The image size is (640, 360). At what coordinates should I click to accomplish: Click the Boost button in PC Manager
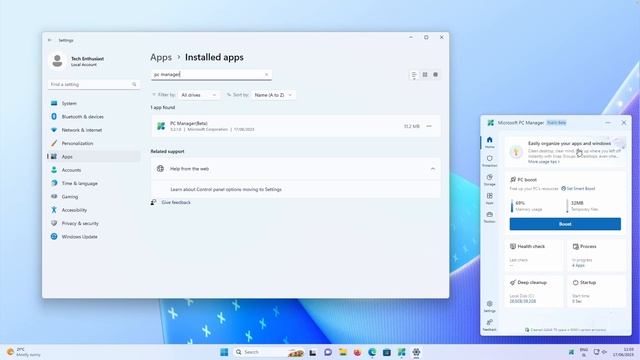(x=565, y=224)
